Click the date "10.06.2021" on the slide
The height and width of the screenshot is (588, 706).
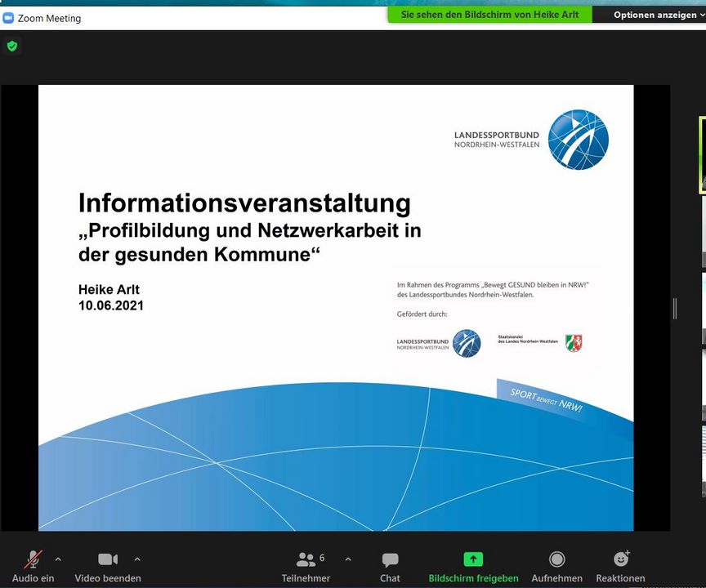(111, 305)
